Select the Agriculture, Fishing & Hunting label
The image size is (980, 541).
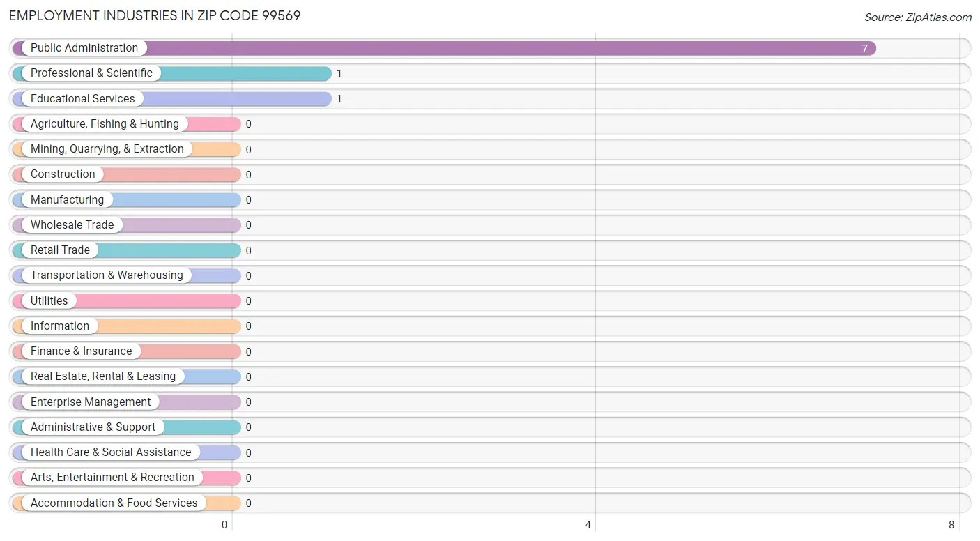105,124
